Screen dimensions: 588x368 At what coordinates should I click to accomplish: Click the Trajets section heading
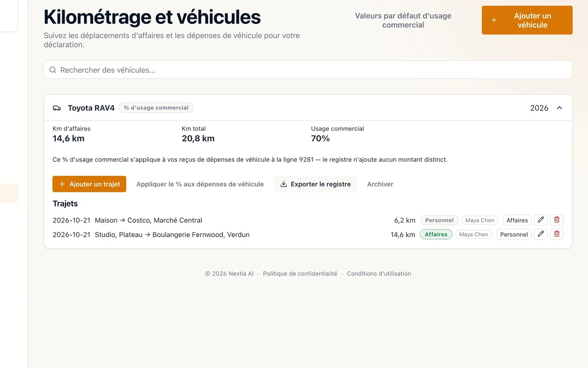click(65, 204)
